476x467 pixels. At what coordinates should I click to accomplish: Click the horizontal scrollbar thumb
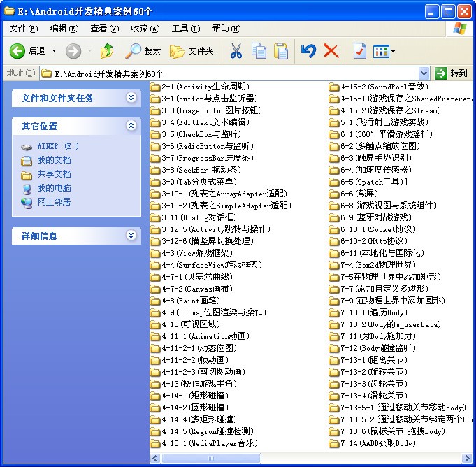click(211, 458)
